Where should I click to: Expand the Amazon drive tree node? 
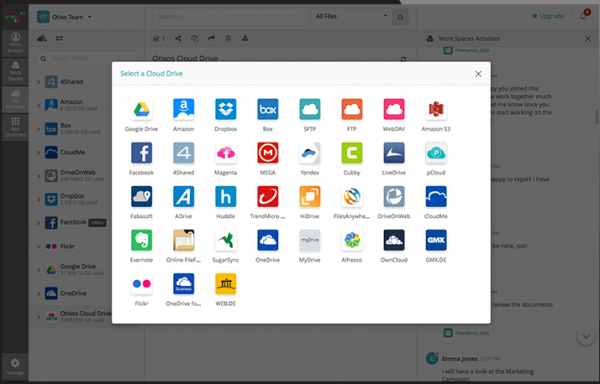point(39,105)
